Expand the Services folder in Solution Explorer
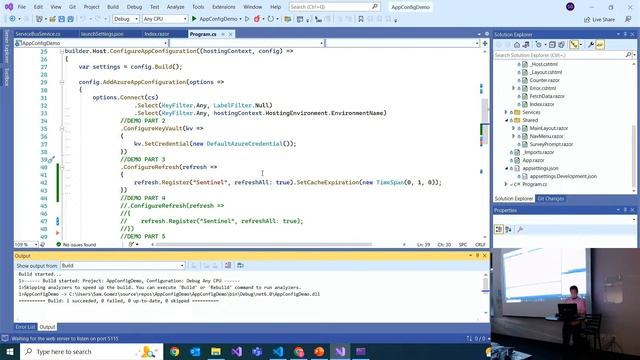640x360 pixels. click(506, 112)
